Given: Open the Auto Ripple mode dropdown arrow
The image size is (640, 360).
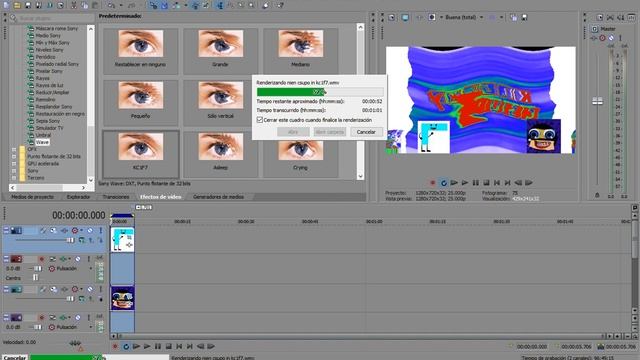Looking at the screenshot, I should (185, 6).
